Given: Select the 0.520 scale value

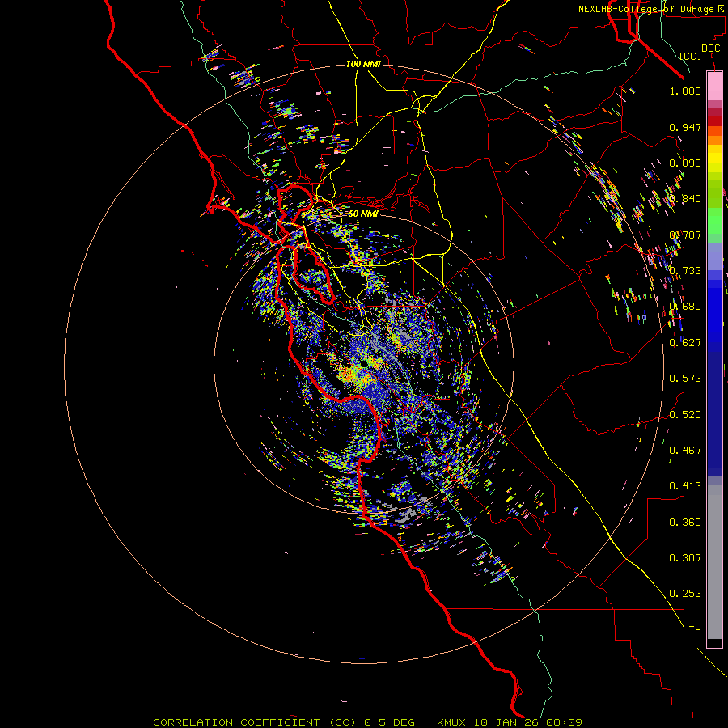Looking at the screenshot, I should click(x=685, y=415).
